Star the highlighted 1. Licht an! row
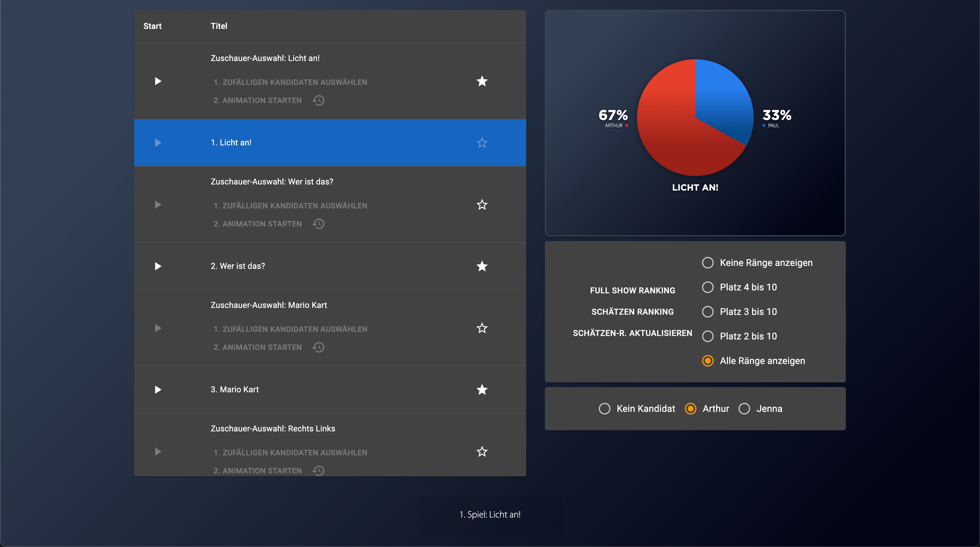 pos(482,143)
